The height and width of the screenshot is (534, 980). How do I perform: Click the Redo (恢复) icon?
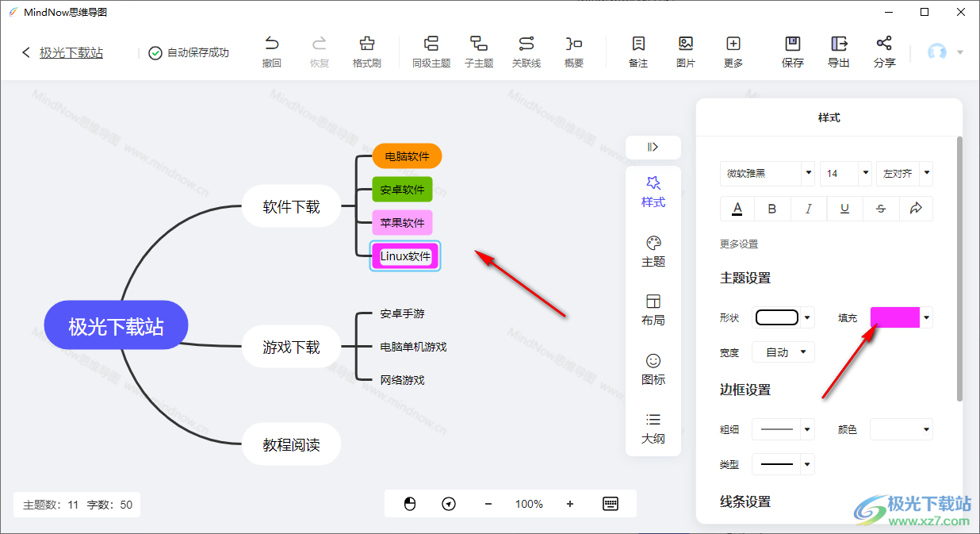(x=320, y=44)
